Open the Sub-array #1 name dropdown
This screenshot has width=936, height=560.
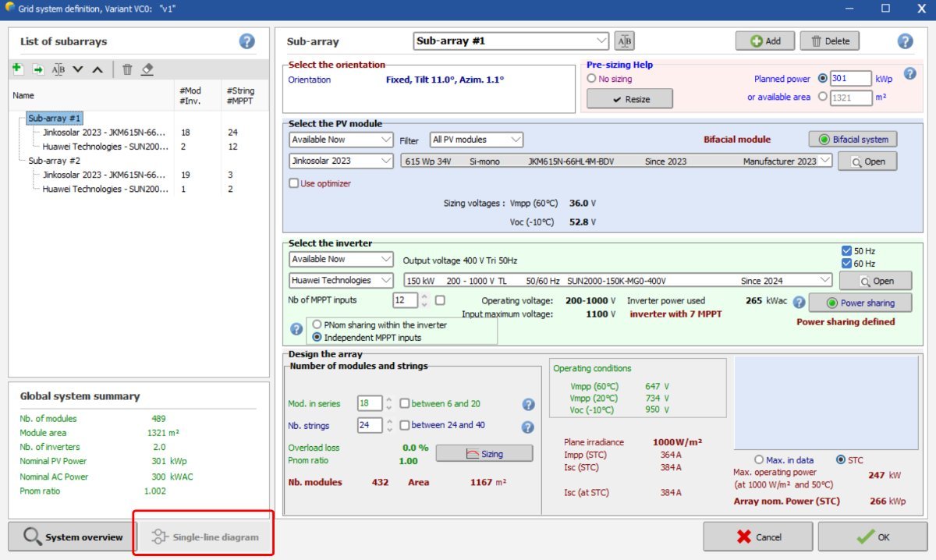click(x=601, y=41)
